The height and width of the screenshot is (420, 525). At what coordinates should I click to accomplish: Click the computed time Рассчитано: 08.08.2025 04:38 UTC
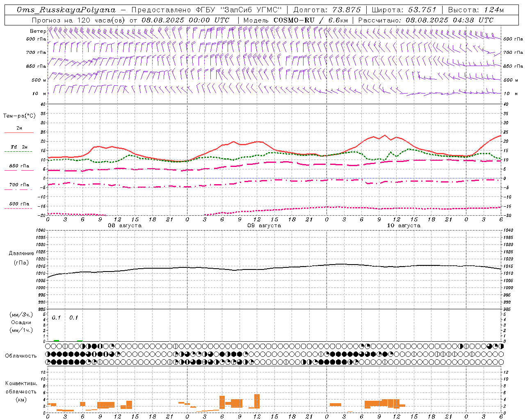(426, 20)
